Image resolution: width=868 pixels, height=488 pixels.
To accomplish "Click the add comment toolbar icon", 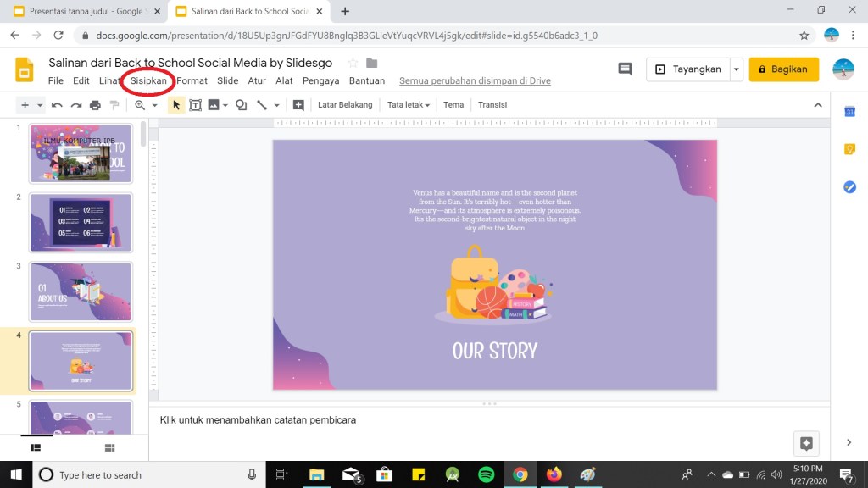I will tap(298, 105).
